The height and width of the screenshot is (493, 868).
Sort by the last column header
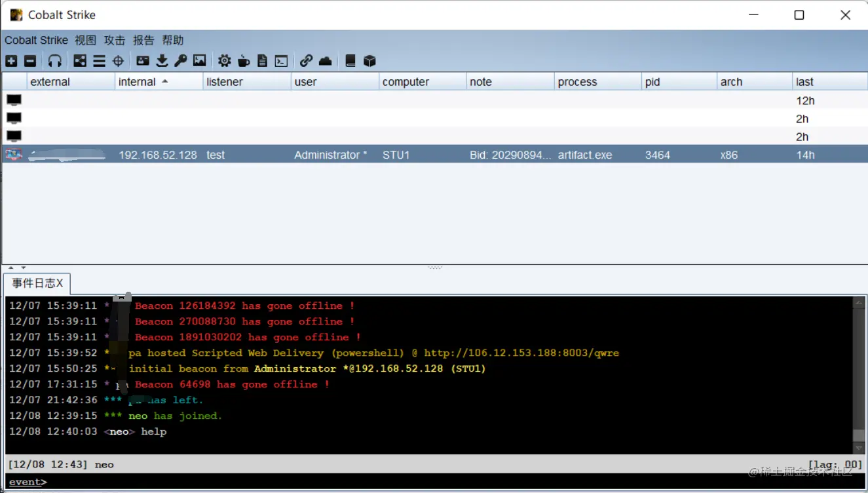click(x=830, y=82)
